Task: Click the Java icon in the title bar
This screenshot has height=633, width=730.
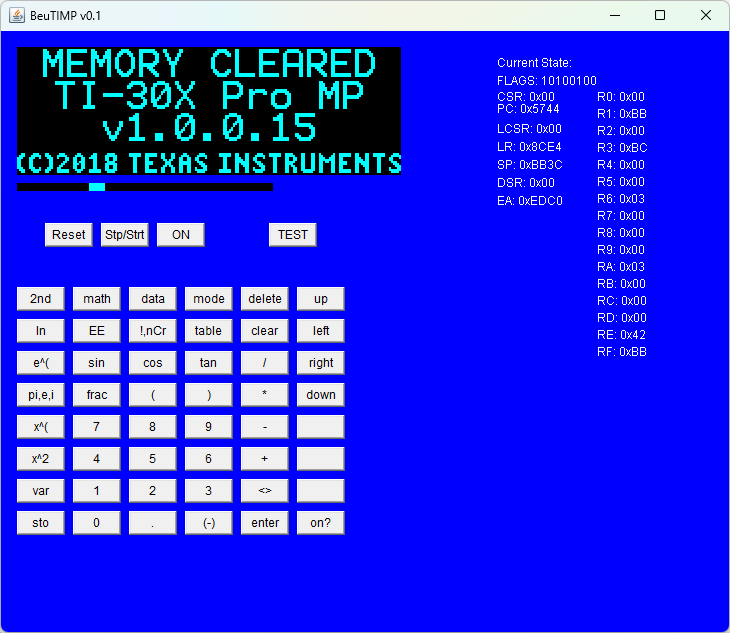Action: [x=17, y=15]
